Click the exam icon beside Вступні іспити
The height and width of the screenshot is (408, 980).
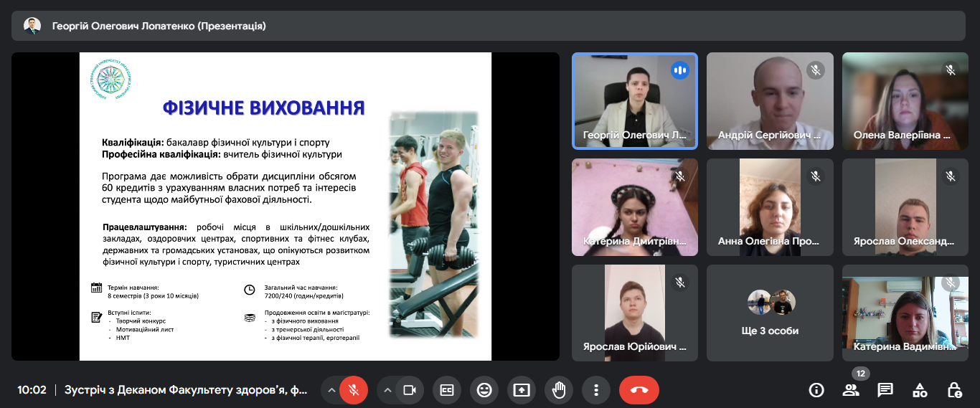pyautogui.click(x=96, y=317)
